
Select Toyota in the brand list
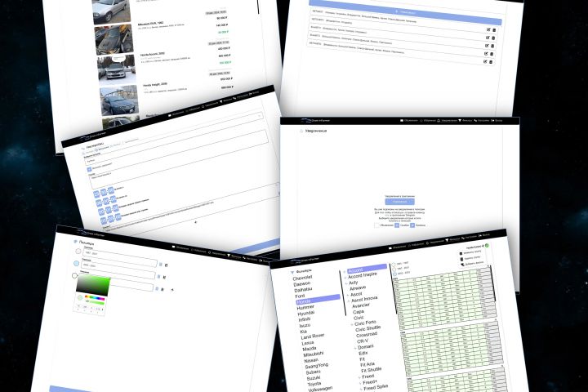314,384
